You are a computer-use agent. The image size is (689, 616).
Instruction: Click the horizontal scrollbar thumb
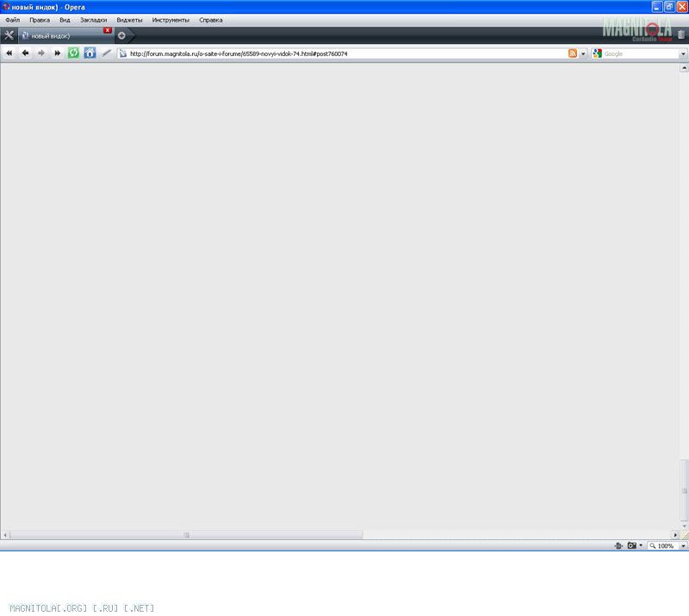pyautogui.click(x=186, y=535)
